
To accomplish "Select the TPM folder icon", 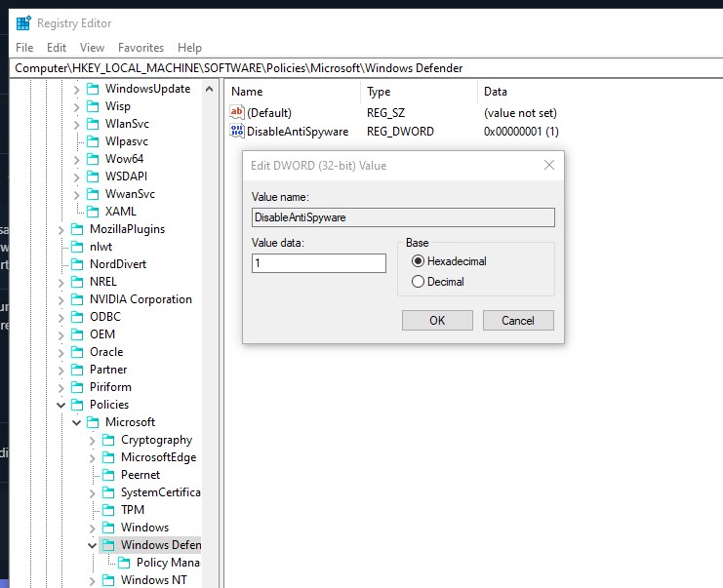I will [108, 510].
